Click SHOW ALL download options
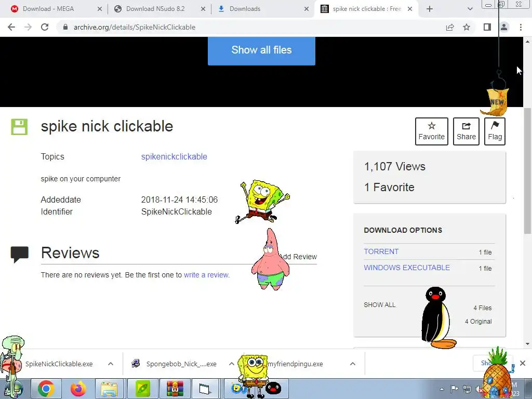532x399 pixels. tap(380, 304)
